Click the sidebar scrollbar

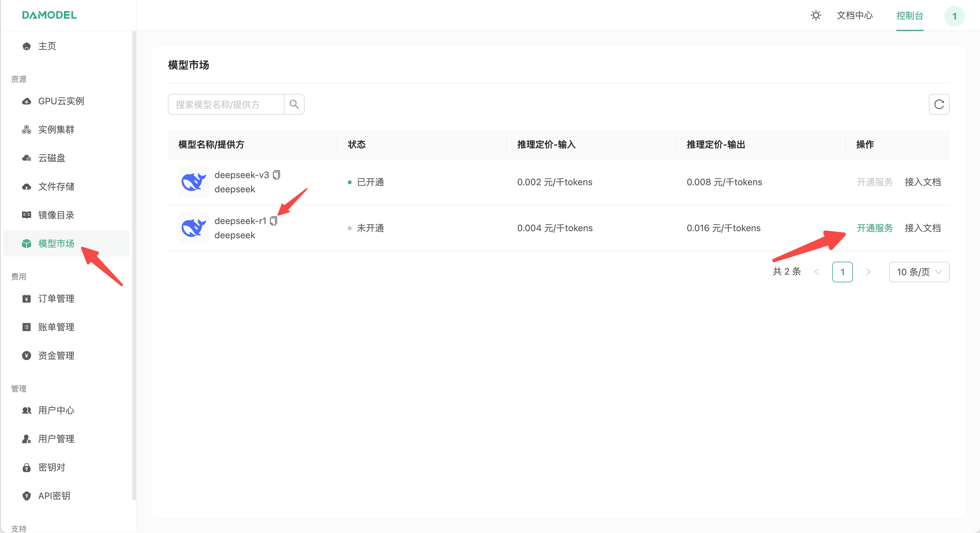tap(134, 266)
